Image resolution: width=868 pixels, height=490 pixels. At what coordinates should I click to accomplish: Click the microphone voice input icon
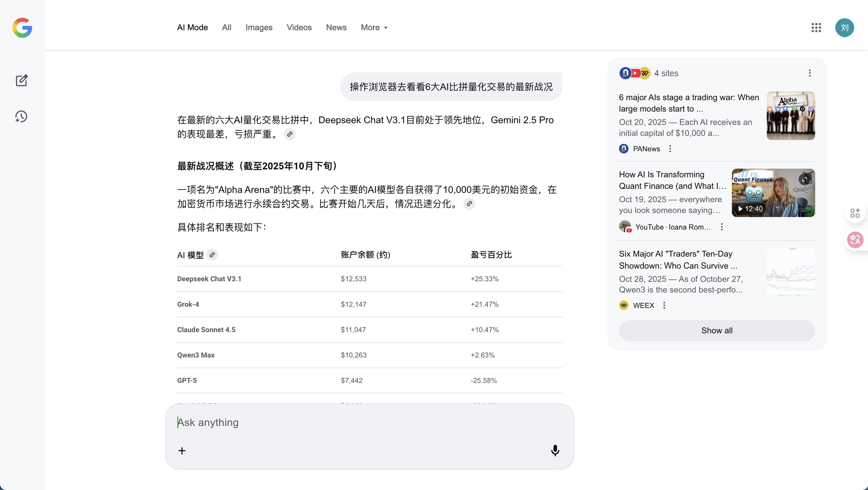point(555,450)
